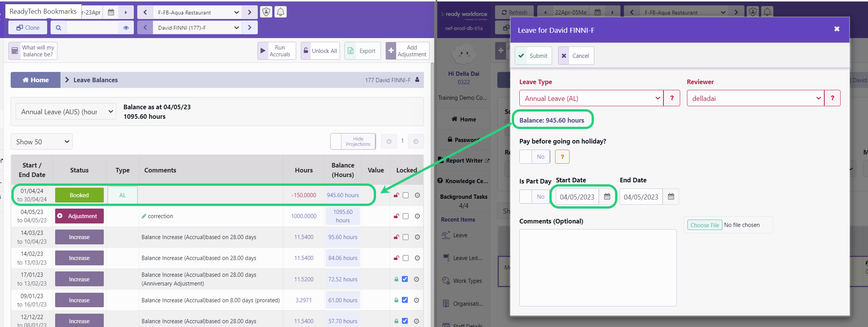Click the help question mark next to Reviewer
The height and width of the screenshot is (327, 868).
click(x=832, y=98)
